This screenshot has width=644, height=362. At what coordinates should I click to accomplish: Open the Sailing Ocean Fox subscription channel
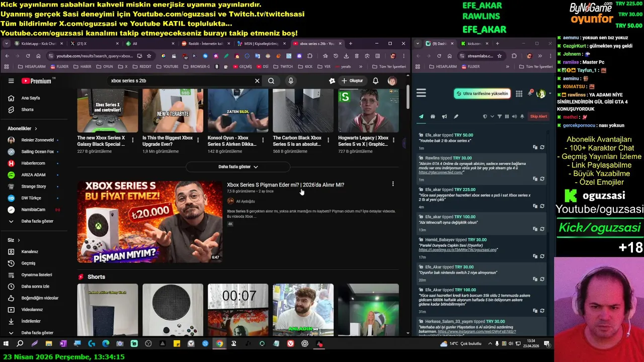click(x=34, y=152)
